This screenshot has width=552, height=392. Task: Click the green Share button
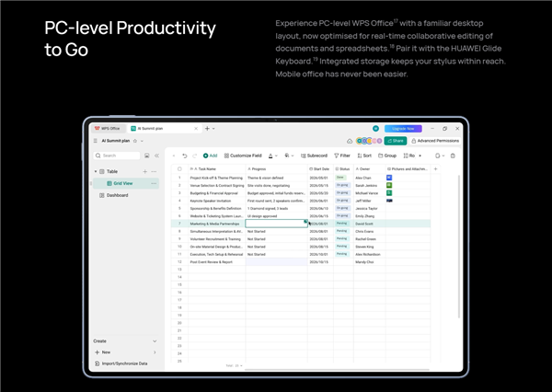point(396,141)
